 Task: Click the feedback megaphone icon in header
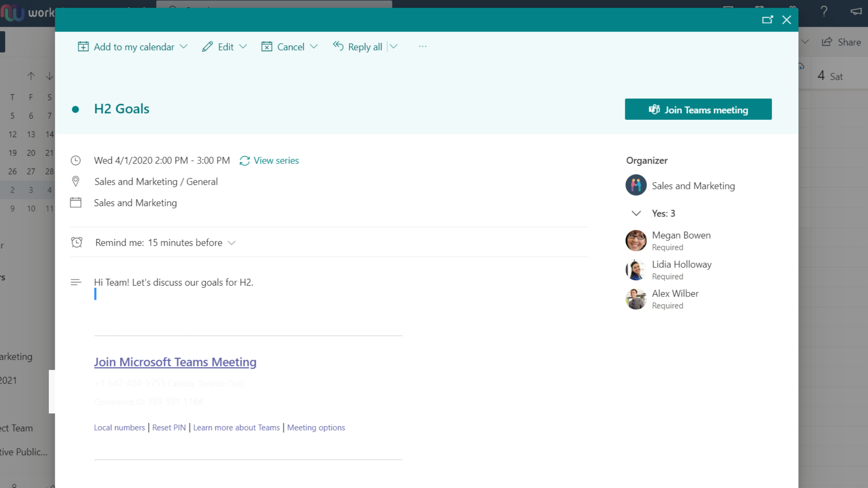[856, 11]
